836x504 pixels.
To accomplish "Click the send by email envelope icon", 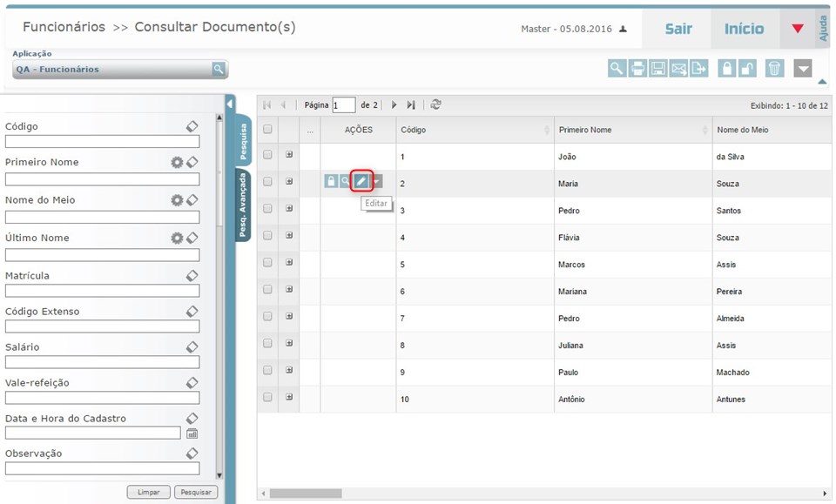I will [678, 69].
